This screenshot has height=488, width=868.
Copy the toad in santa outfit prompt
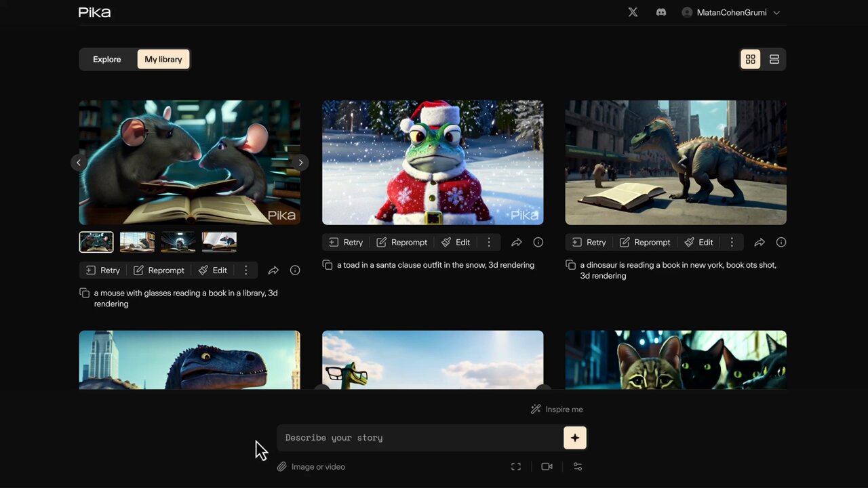click(328, 265)
